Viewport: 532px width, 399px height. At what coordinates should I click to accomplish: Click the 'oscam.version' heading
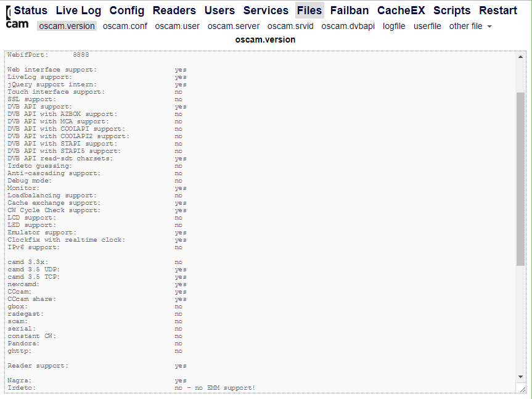265,39
